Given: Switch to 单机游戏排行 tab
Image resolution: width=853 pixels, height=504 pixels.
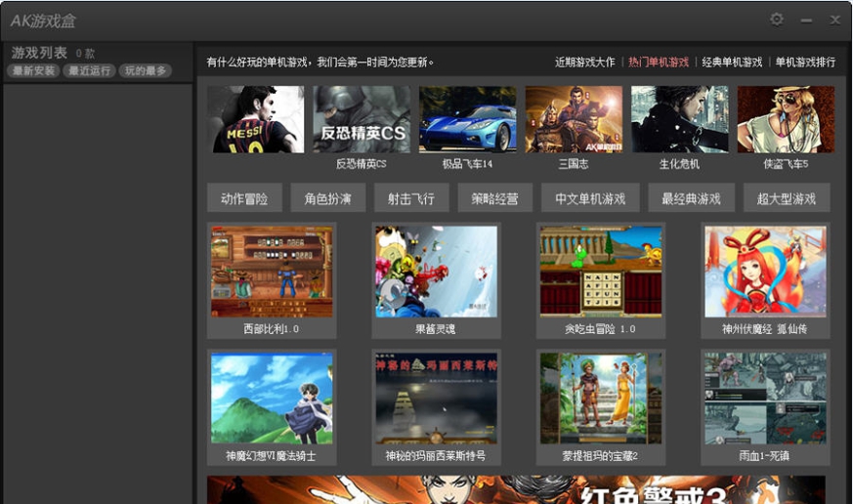Looking at the screenshot, I should [805, 63].
